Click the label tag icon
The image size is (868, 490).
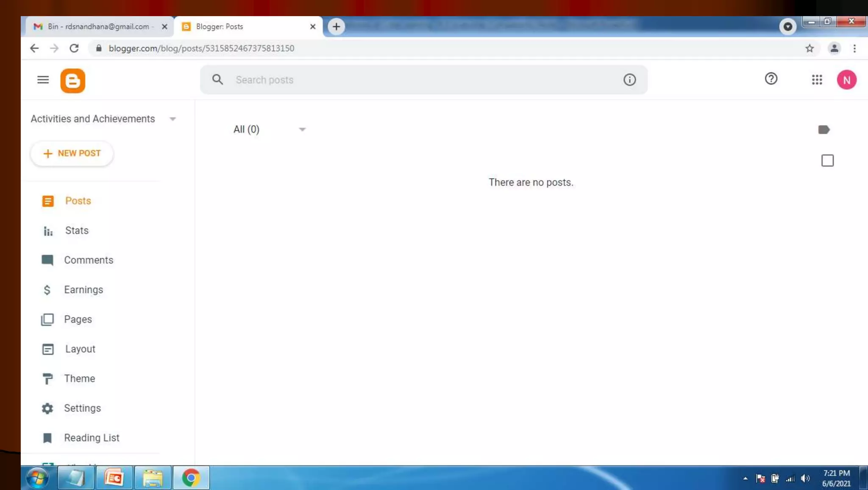pyautogui.click(x=823, y=130)
